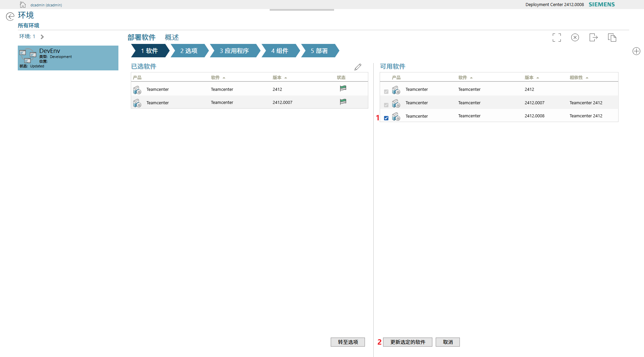644x357 pixels.
Task: Edit selected software using the pencil icon
Action: pos(358,67)
